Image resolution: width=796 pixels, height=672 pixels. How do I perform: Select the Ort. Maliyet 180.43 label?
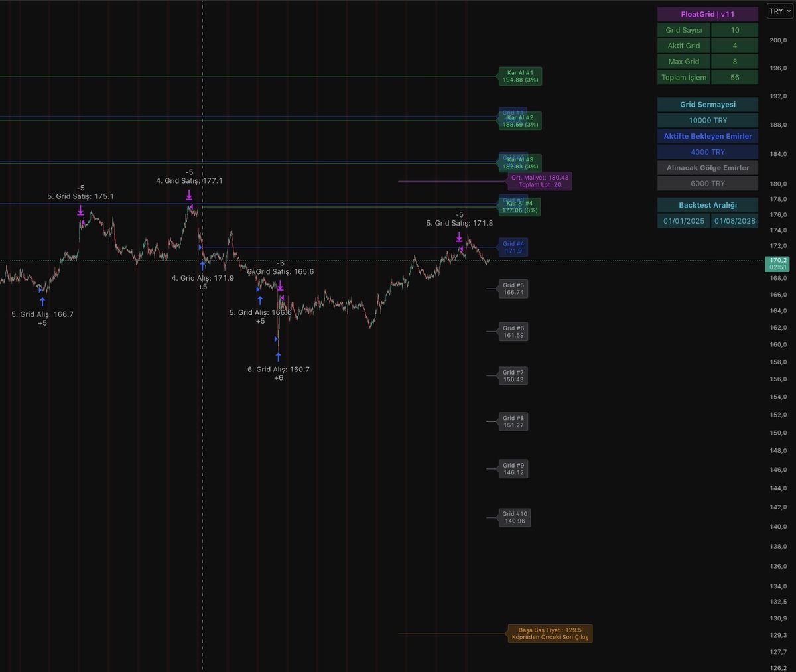tap(539, 181)
